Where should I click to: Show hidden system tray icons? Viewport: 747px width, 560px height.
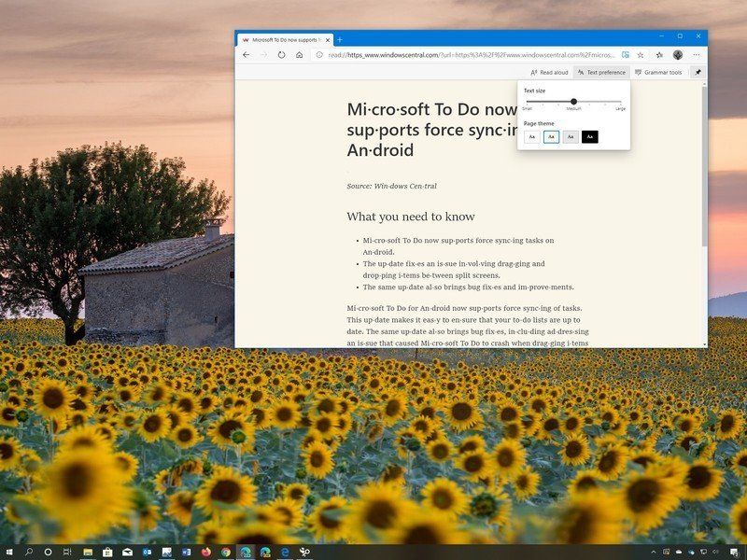pos(653,553)
